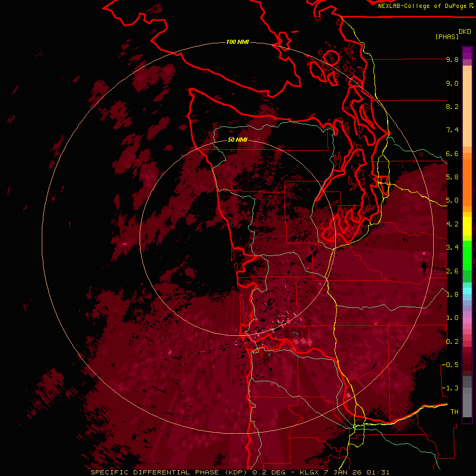Pick the yellow segment of the color bar

467,226
